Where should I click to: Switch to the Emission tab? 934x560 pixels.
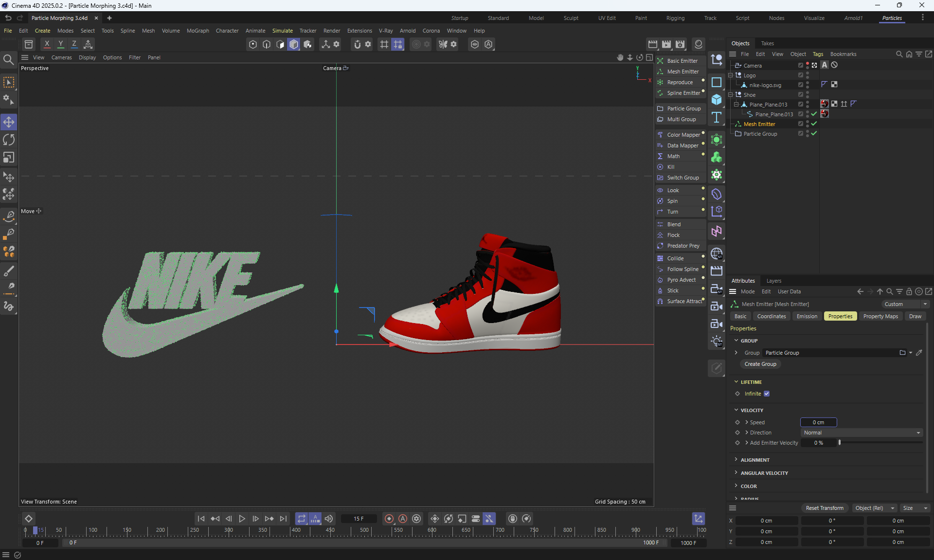[807, 316]
